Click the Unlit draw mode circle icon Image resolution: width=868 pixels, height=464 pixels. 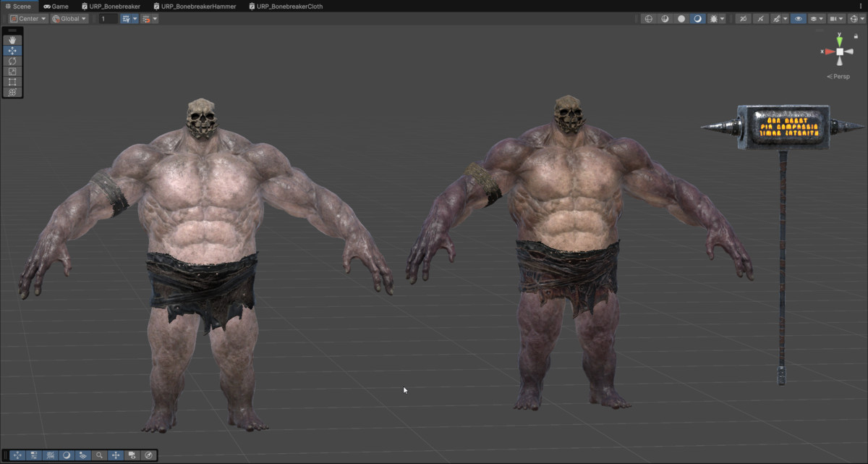[x=681, y=19]
